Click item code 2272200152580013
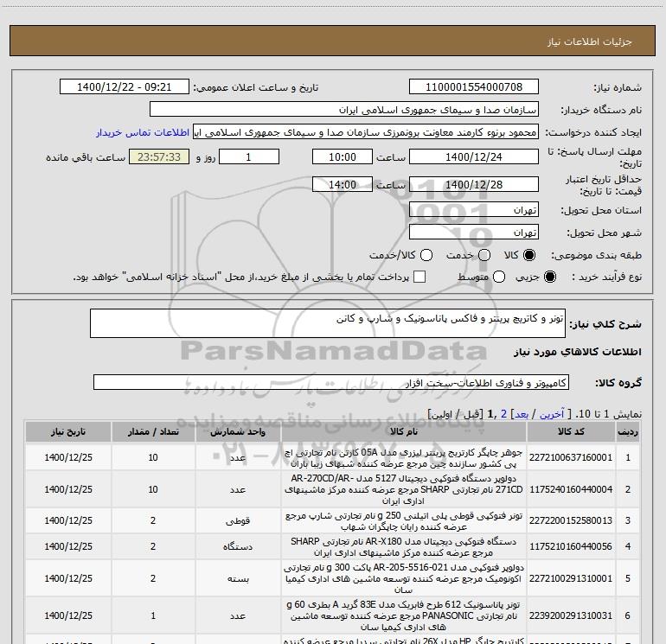The image size is (666, 644). click(x=571, y=521)
